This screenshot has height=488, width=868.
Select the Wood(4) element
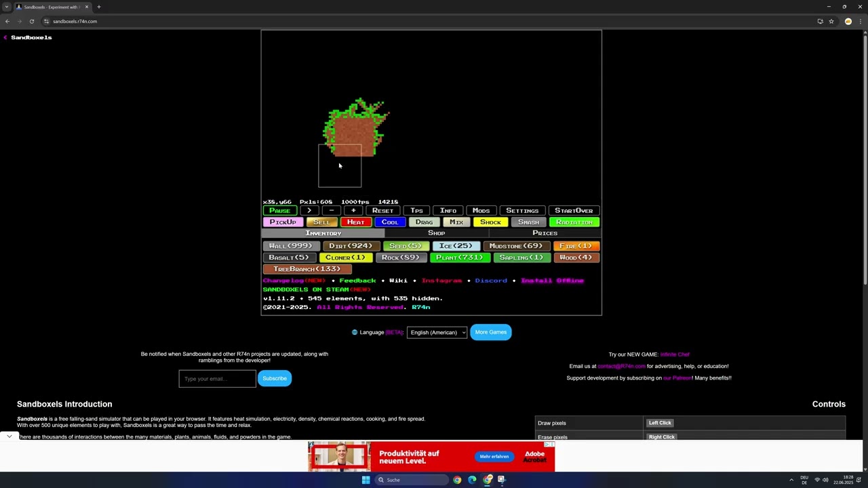click(576, 258)
